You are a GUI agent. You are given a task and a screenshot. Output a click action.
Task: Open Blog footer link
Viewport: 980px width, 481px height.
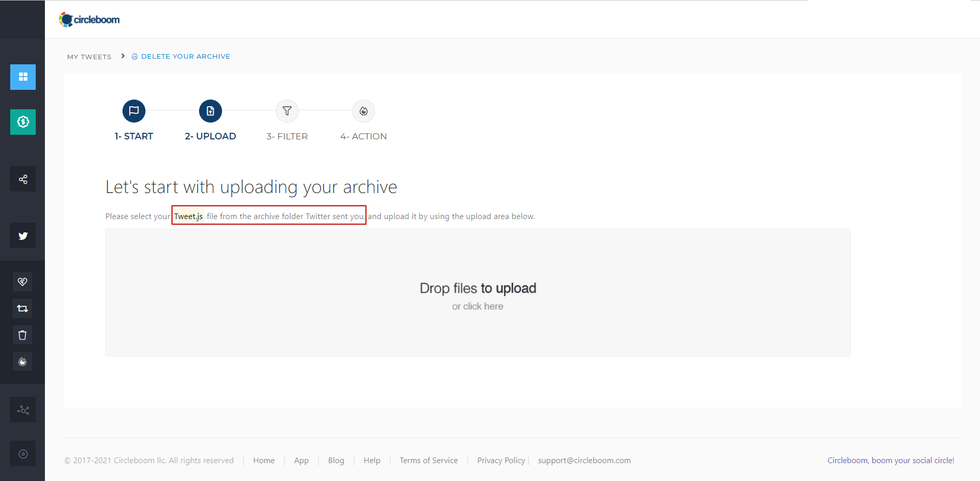[x=336, y=461]
